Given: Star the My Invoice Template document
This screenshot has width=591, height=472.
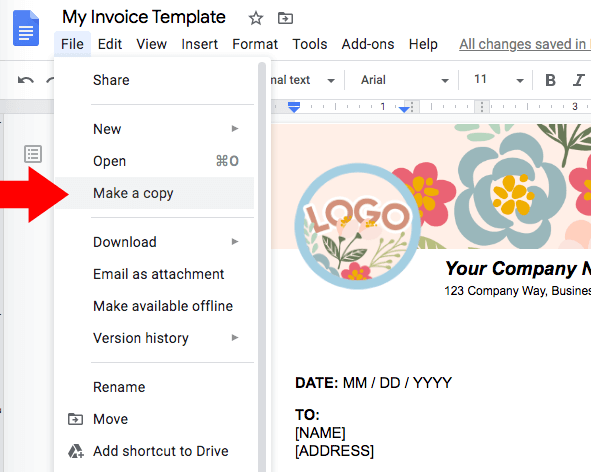Looking at the screenshot, I should (256, 18).
